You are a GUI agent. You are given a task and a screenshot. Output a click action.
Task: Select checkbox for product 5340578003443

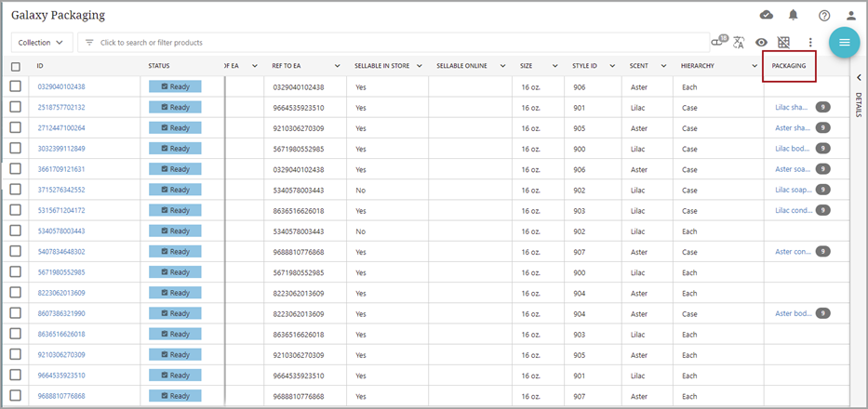pos(15,231)
